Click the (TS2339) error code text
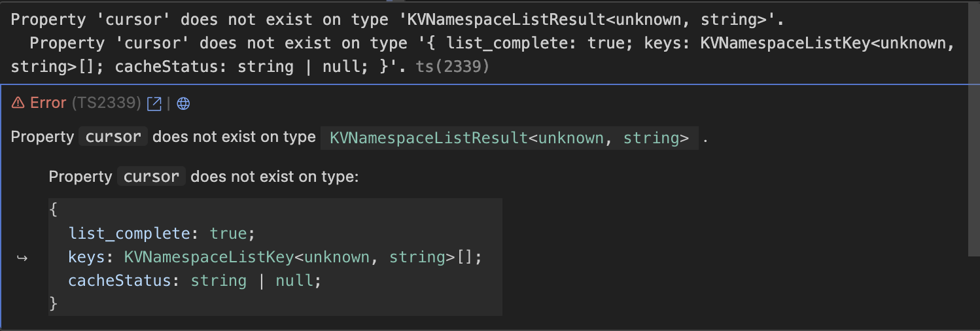Screen dimensions: 980x331 coord(106,103)
